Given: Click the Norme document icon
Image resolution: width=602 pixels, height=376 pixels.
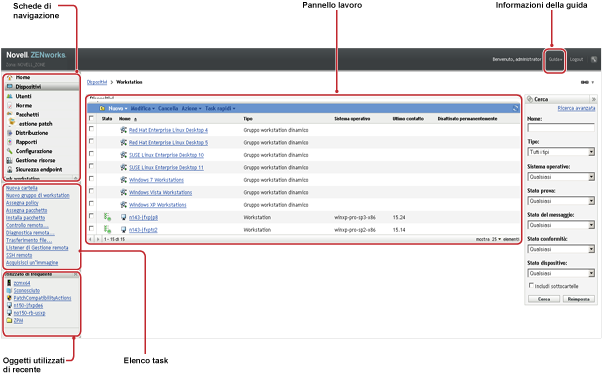Looking at the screenshot, I should [x=10, y=106].
